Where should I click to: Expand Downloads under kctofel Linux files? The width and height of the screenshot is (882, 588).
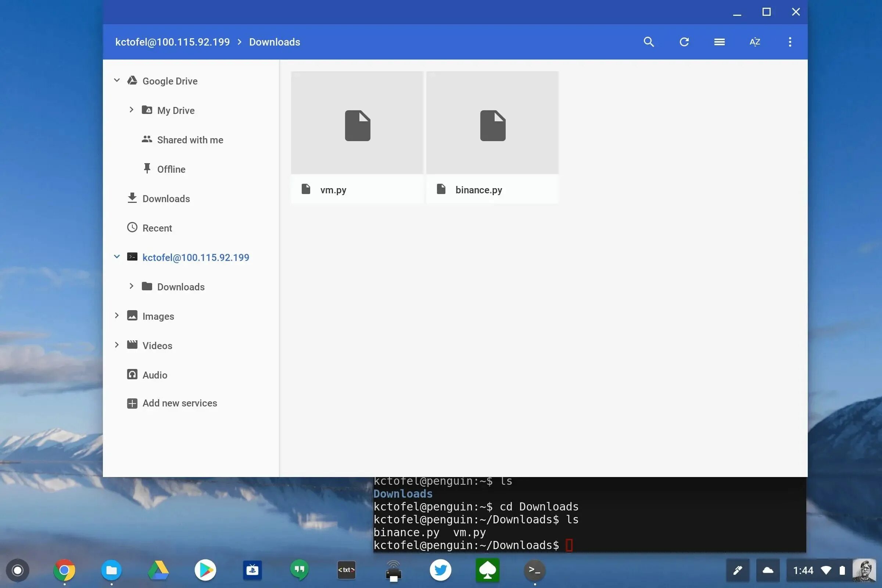[131, 287]
